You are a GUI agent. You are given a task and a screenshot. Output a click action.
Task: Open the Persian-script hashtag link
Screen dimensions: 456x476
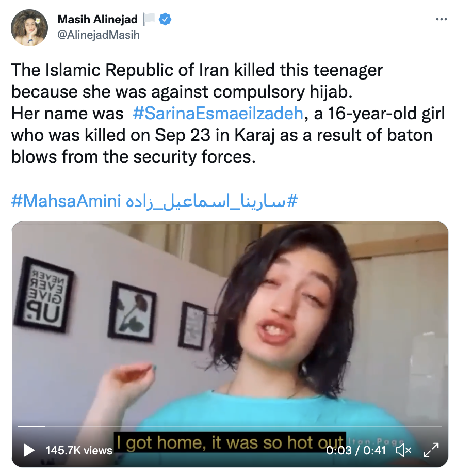[x=211, y=201]
